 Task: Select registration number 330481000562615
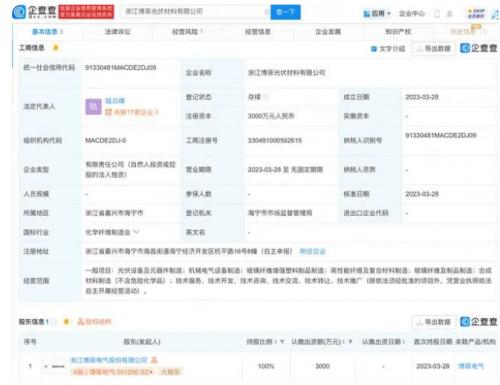point(274,140)
